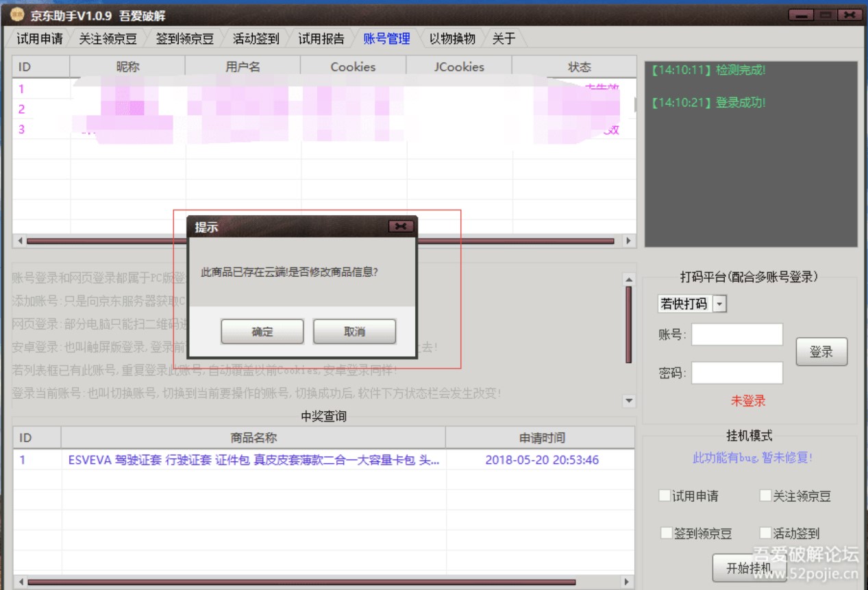The height and width of the screenshot is (590, 868).
Task: Switch to the 试用申请 tab
Action: tap(40, 39)
